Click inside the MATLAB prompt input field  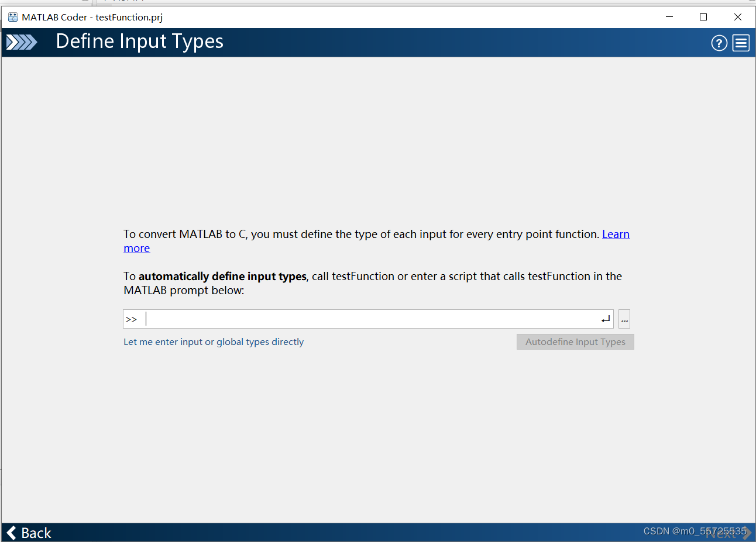(x=351, y=319)
